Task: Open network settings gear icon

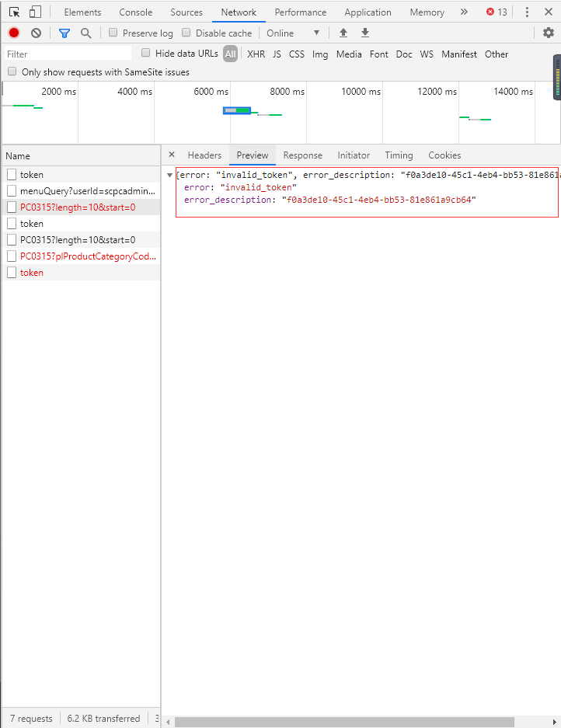Action: pos(549,33)
